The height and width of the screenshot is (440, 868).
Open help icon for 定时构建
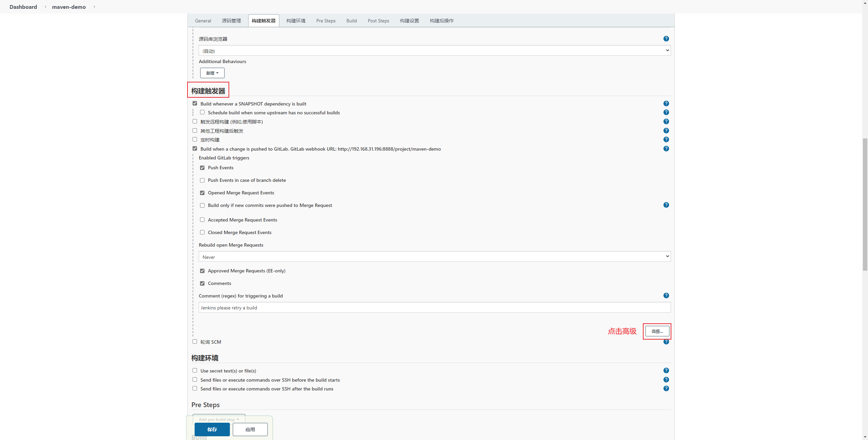tap(666, 139)
